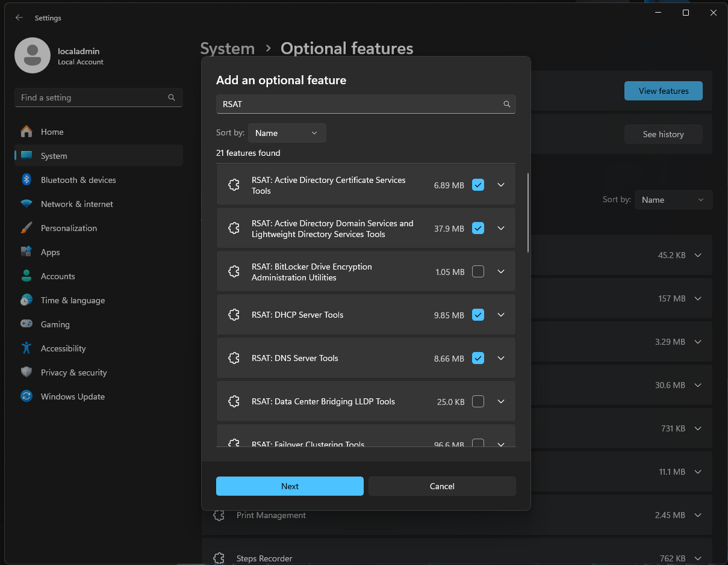Click the Network & internet wifi icon

tap(26, 204)
